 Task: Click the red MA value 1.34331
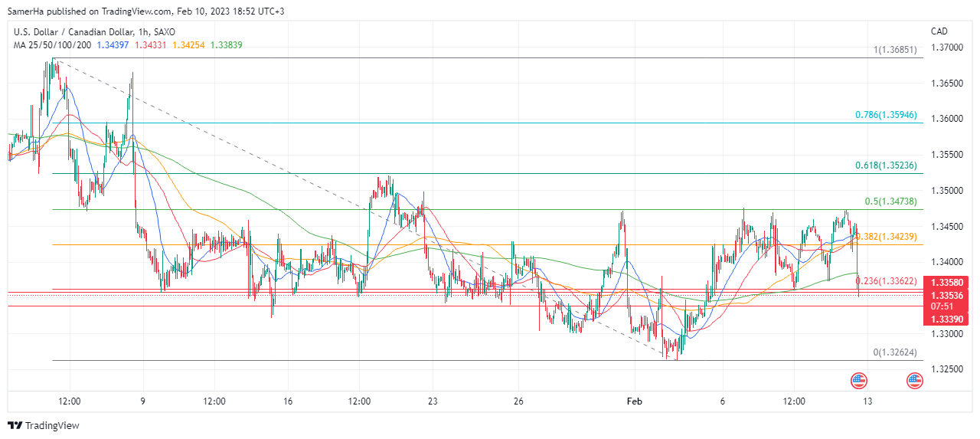click(x=152, y=45)
